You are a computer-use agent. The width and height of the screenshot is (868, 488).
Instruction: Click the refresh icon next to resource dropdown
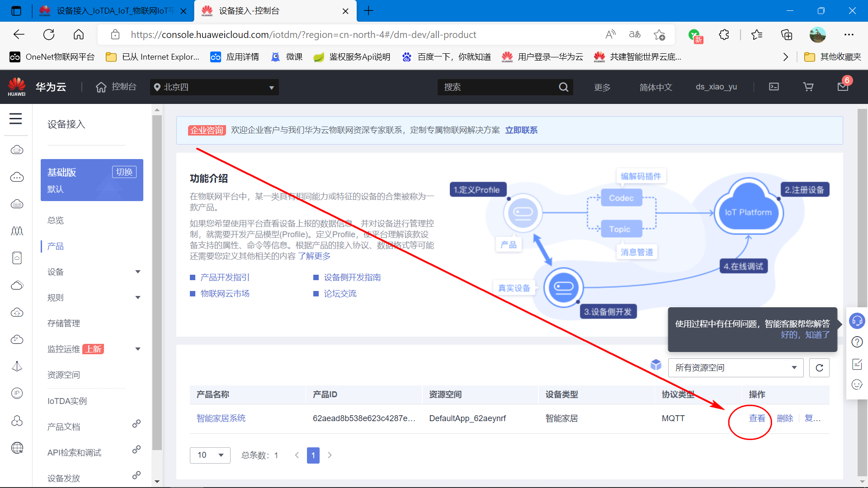pyautogui.click(x=820, y=368)
